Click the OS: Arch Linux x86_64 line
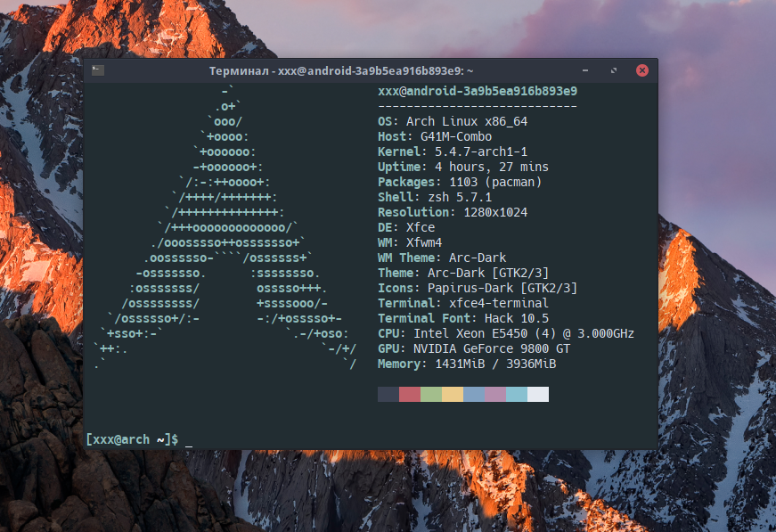The height and width of the screenshot is (532, 776). tap(453, 121)
